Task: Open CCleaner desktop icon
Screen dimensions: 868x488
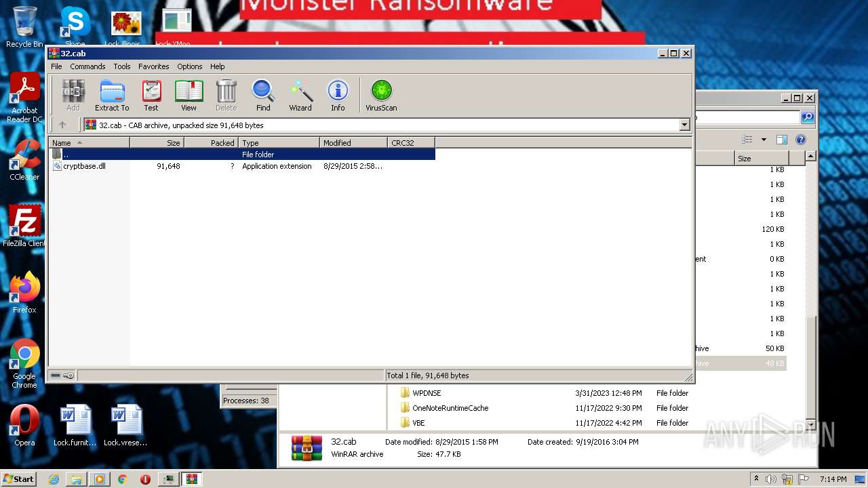Action: 24,161
